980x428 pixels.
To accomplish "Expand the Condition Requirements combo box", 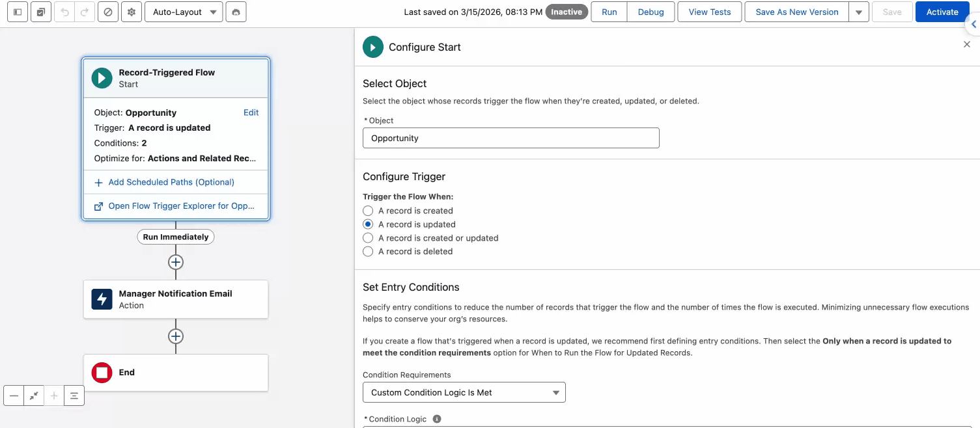I will (464, 392).
